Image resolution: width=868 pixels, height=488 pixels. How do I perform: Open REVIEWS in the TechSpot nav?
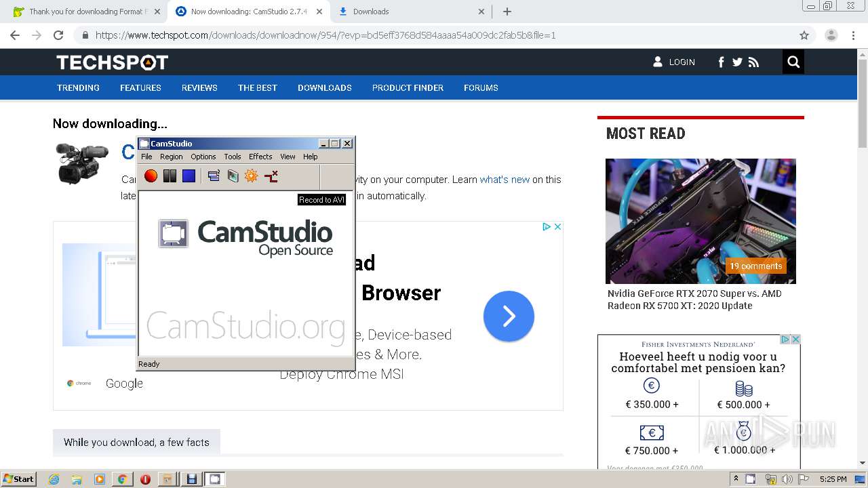[x=199, y=87]
